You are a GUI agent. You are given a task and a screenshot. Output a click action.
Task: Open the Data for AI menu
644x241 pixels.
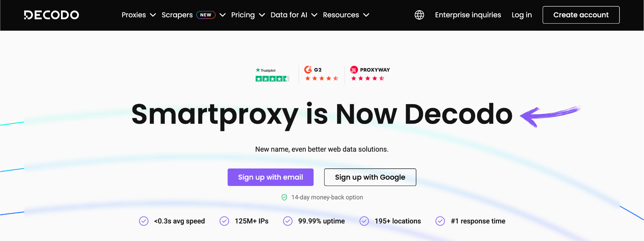[289, 15]
